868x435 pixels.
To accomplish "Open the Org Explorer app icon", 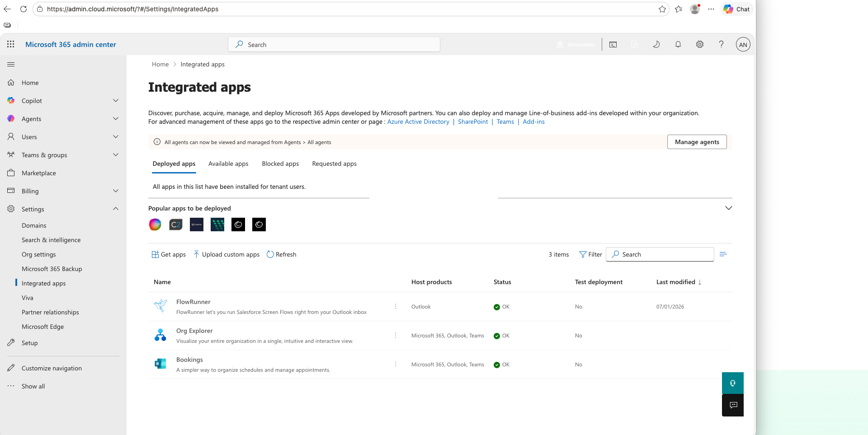I will pyautogui.click(x=160, y=335).
